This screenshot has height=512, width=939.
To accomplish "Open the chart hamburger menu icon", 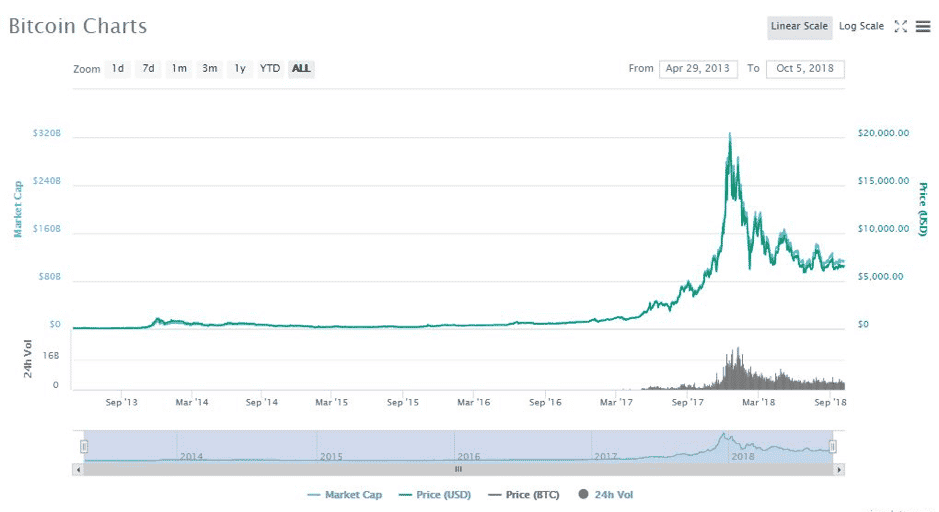I will pos(923,26).
